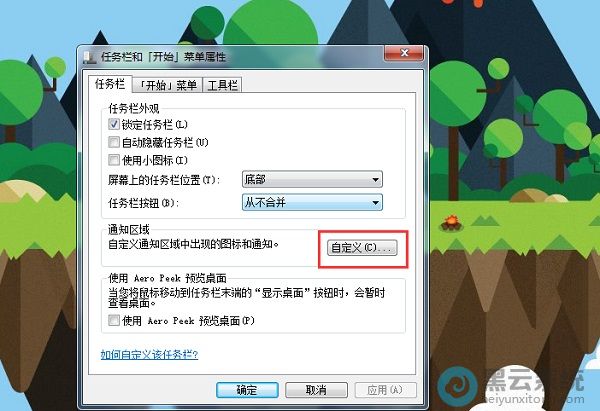Screen dimensions: 600x411
Task: Click the 取消 button
Action: click(316, 390)
